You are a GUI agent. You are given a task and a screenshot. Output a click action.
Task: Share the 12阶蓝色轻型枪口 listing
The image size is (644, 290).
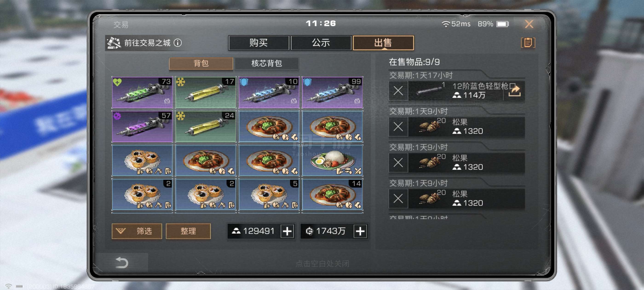[514, 91]
